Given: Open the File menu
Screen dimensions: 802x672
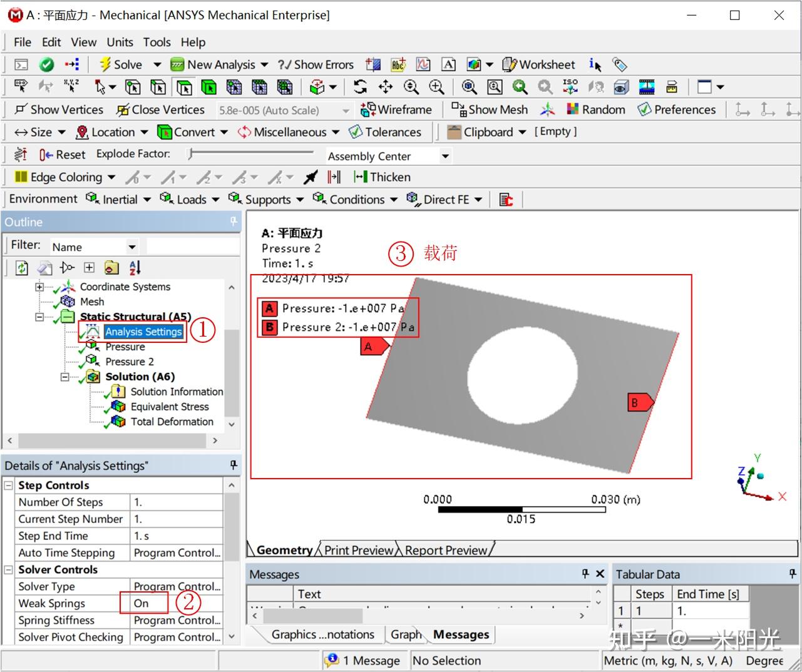Looking at the screenshot, I should point(22,42).
